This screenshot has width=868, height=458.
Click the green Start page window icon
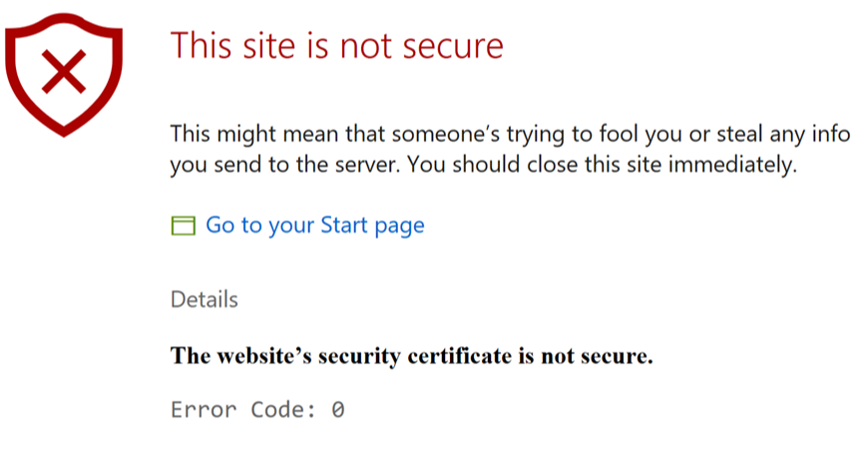[184, 226]
